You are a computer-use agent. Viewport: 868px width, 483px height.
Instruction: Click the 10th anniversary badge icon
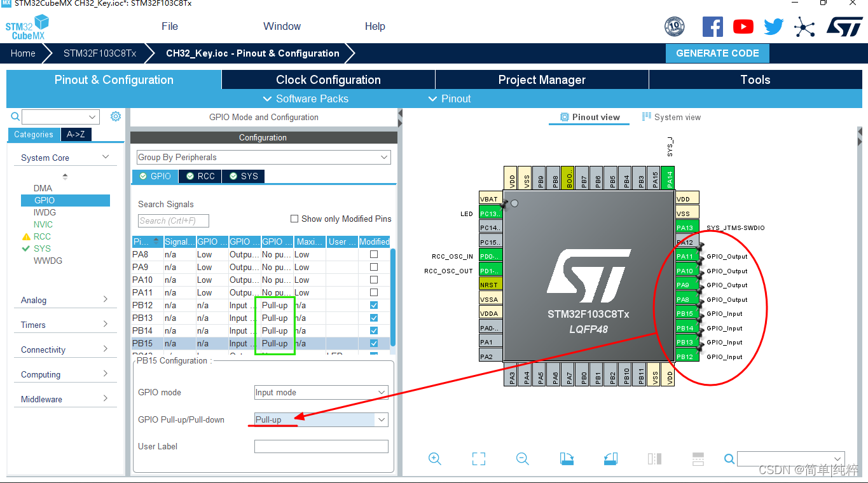675,26
